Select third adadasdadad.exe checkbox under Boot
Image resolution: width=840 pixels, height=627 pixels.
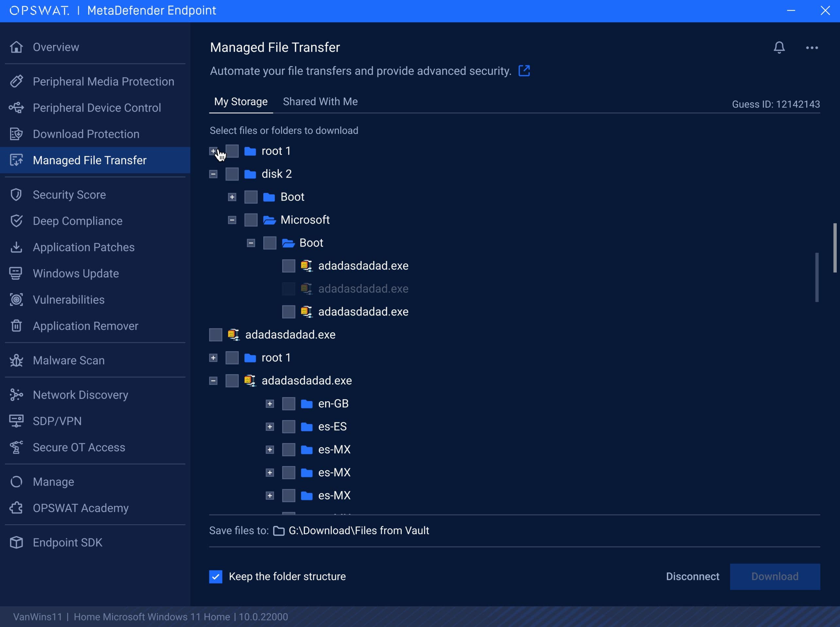click(289, 312)
